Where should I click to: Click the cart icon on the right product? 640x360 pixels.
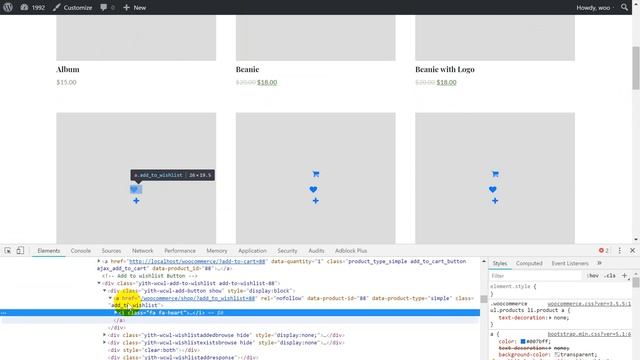click(x=495, y=174)
